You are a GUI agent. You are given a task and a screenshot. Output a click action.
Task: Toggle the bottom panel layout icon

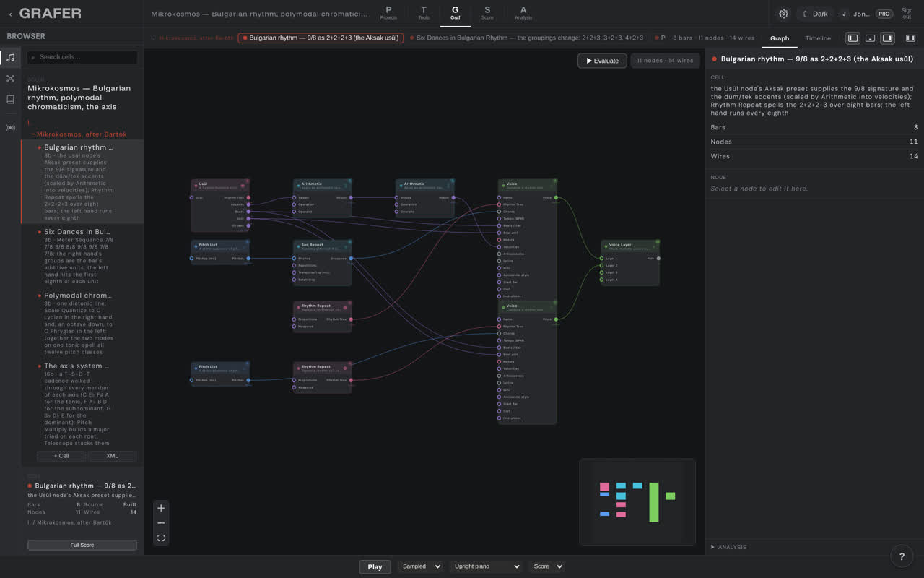click(x=870, y=38)
